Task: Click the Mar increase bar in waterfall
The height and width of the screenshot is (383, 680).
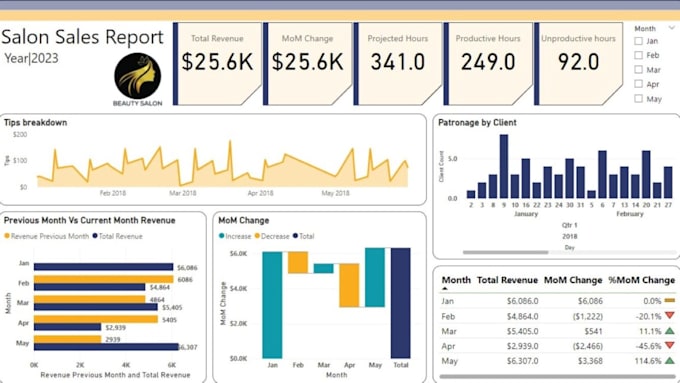Action: [324, 268]
